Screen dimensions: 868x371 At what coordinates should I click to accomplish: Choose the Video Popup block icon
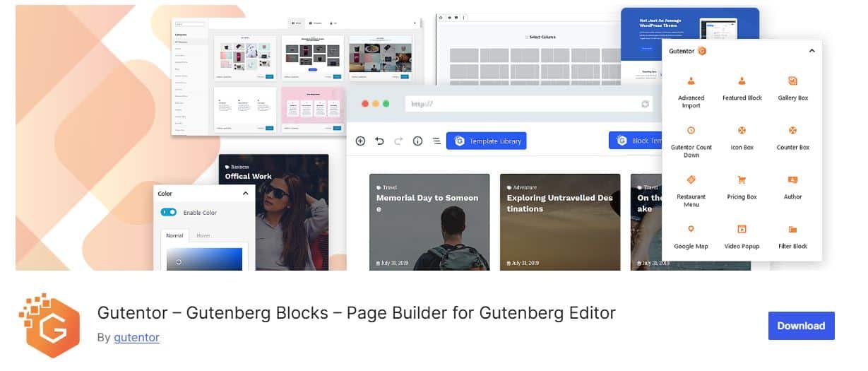pos(742,229)
